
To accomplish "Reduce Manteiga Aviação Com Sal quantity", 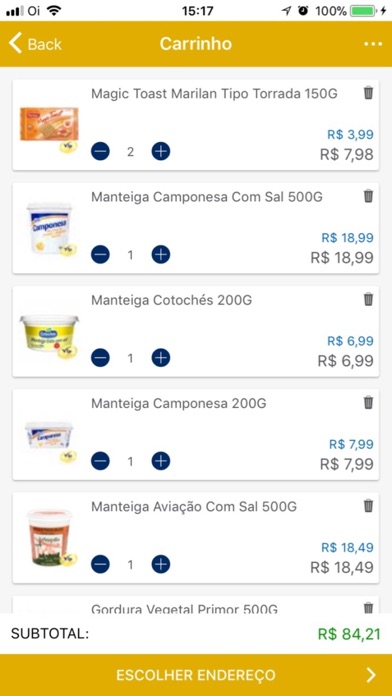I will (x=100, y=565).
